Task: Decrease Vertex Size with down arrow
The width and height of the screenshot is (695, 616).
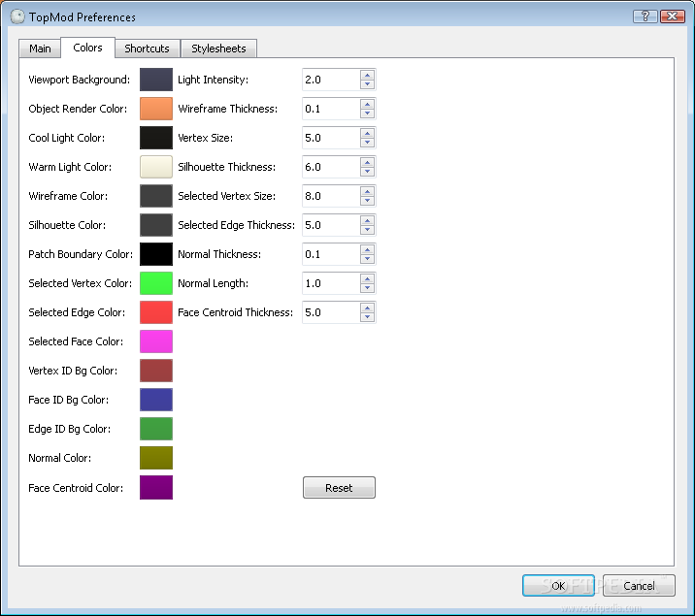Action: pos(367,143)
